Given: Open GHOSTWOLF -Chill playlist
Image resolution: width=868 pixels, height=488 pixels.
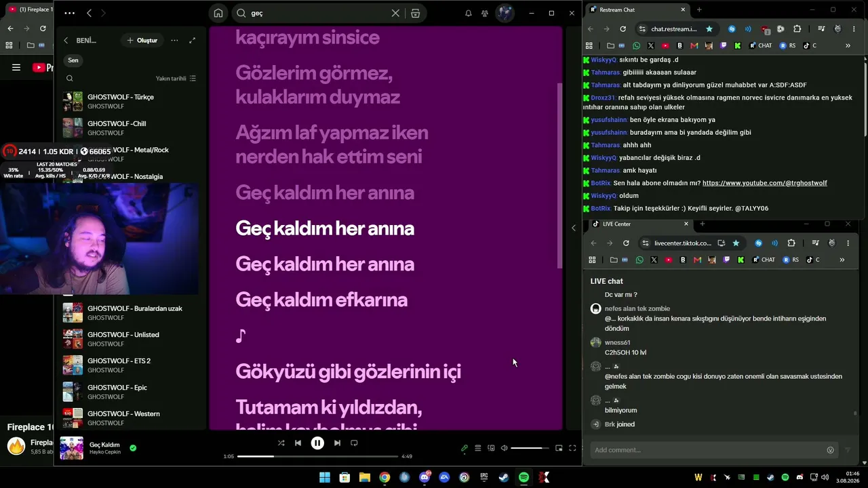Looking at the screenshot, I should pos(130,128).
